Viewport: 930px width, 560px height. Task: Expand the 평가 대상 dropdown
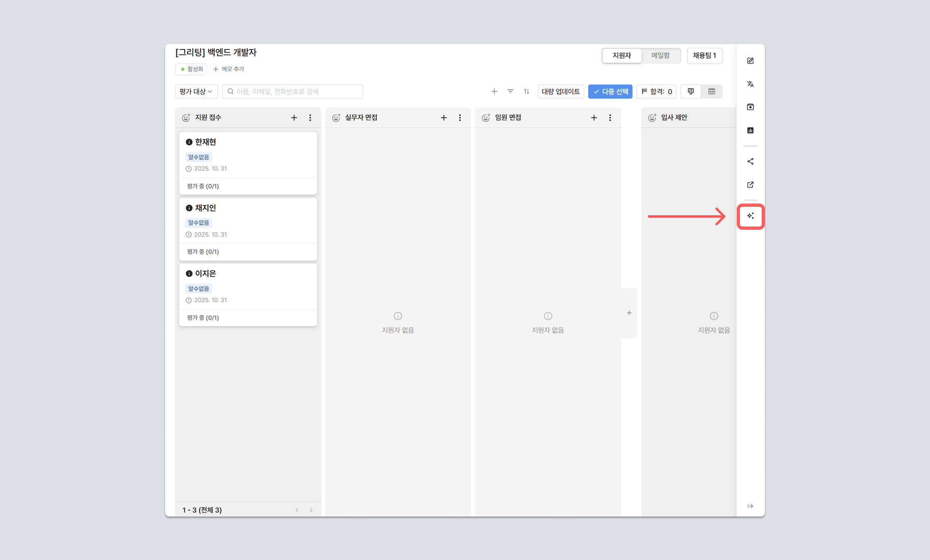click(x=196, y=91)
